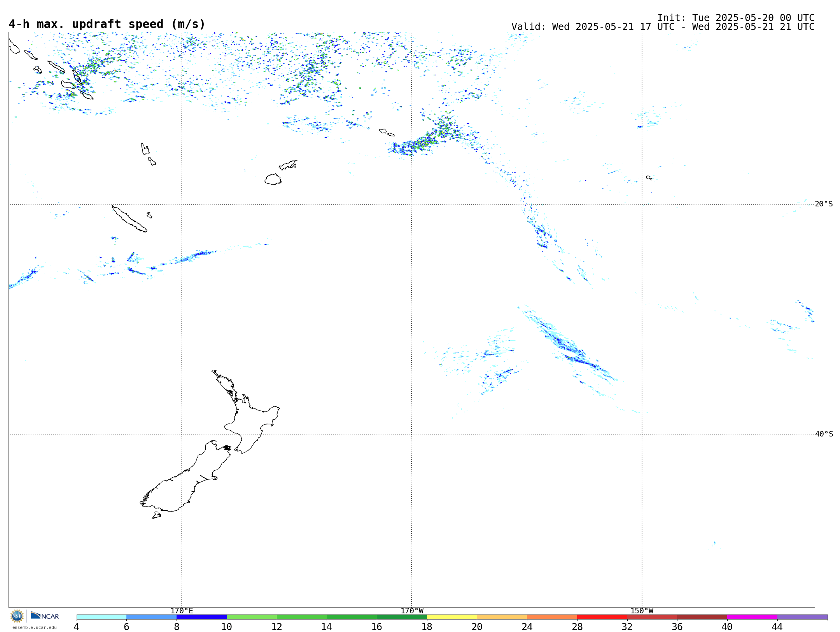
Task: Click Stewart Island south of New Zealand
Action: point(156,515)
